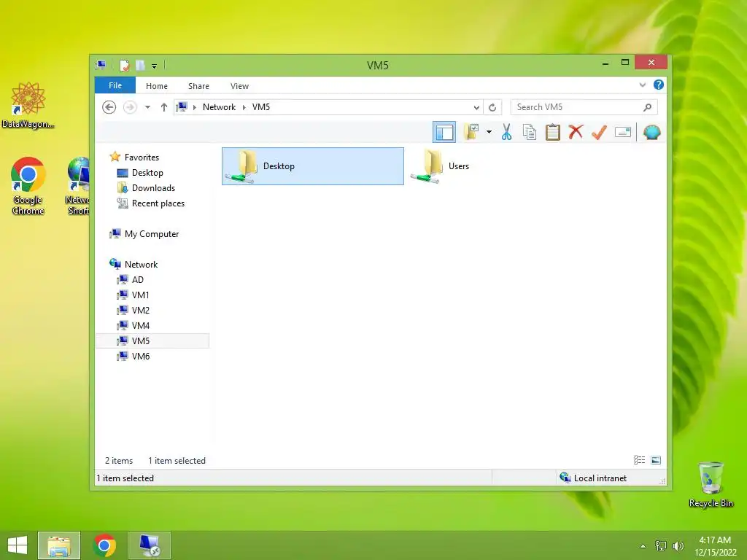Viewport: 747px width, 560px height.
Task: Click the Search VM5 input field
Action: (584, 107)
